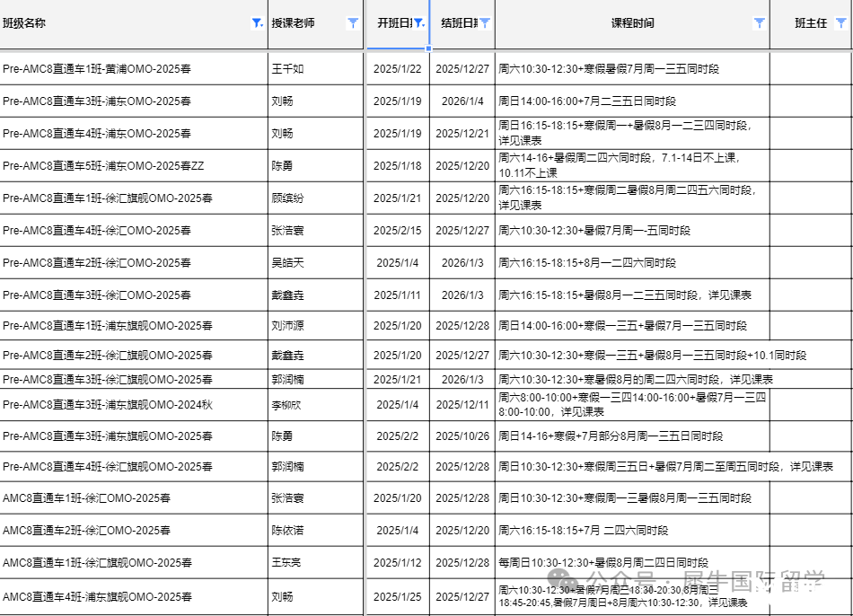
Task: Click cell Pre-AMC8直通车4班-徐汇OMO-2025春
Action: pyautogui.click(x=133, y=231)
